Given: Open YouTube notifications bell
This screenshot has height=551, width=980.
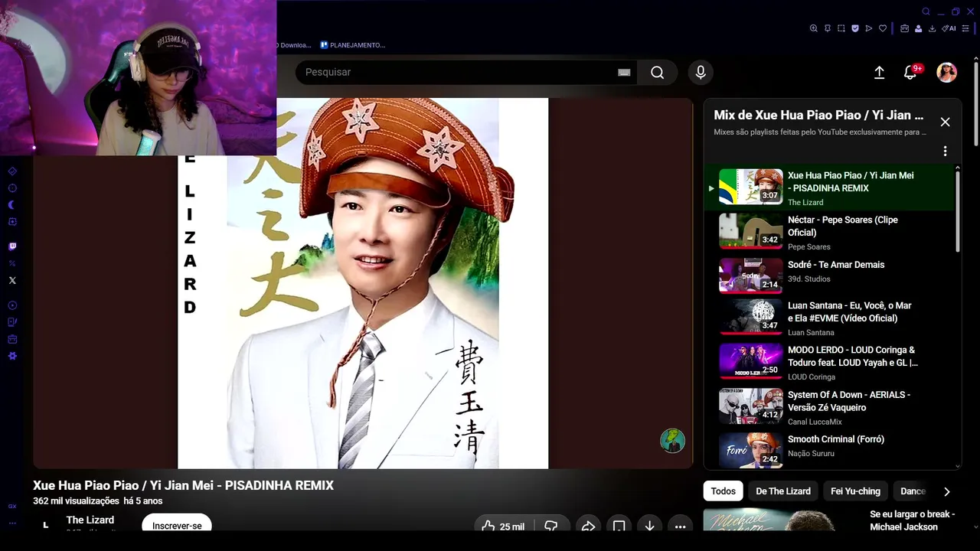Looking at the screenshot, I should point(910,72).
